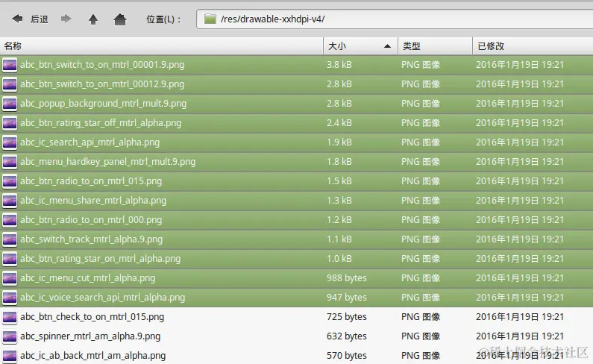Click the 1.1 kB size cell
The width and height of the screenshot is (593, 364).
coord(339,239)
